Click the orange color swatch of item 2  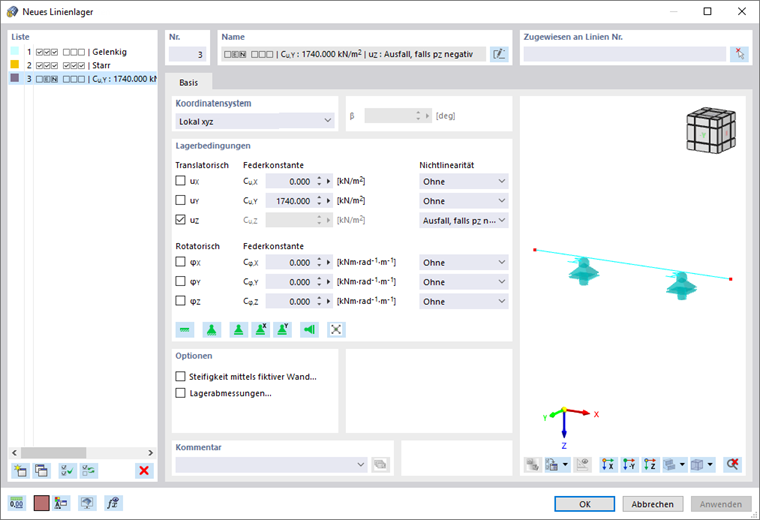tap(15, 64)
